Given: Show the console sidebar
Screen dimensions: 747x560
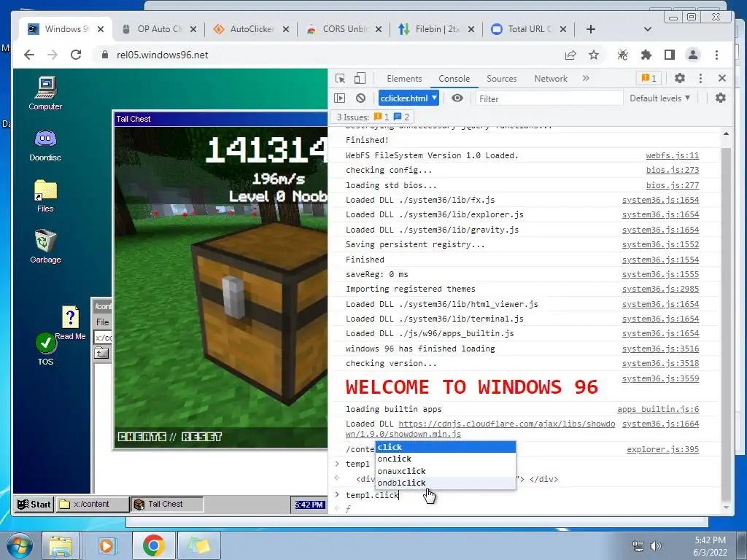Looking at the screenshot, I should 340,98.
